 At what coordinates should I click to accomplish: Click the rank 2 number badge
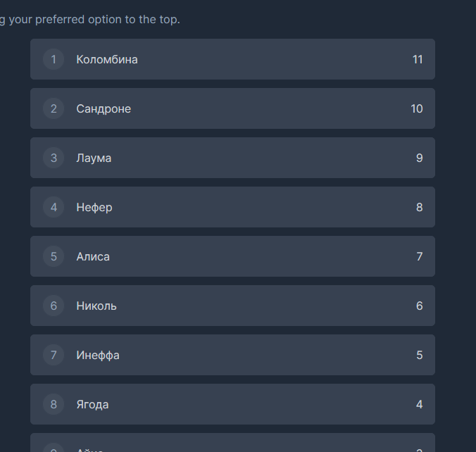(54, 108)
